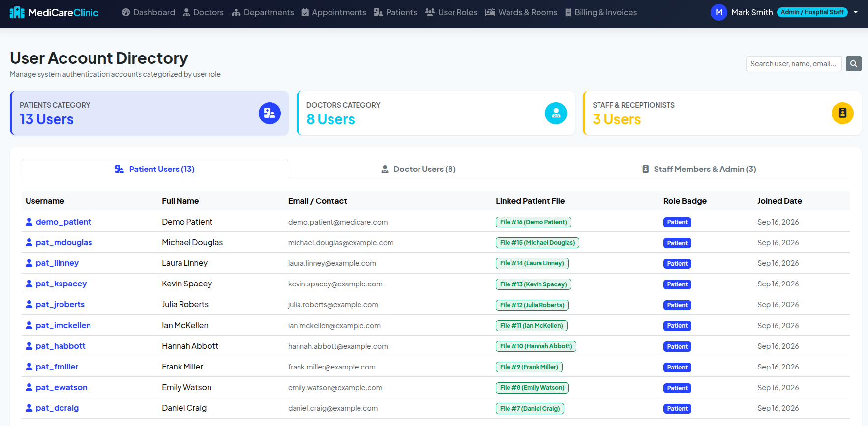Open the pat_kspacey username link
Screen dimensions: 868x426
(61, 284)
